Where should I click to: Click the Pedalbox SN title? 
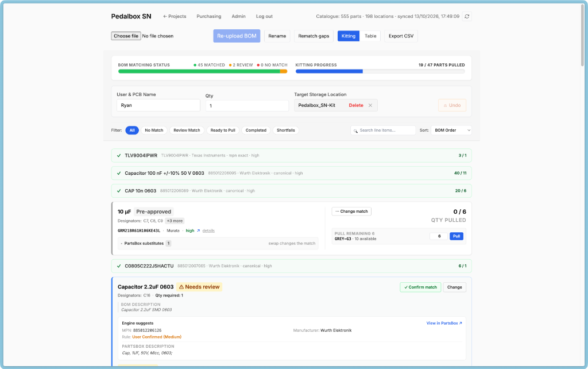click(x=131, y=17)
